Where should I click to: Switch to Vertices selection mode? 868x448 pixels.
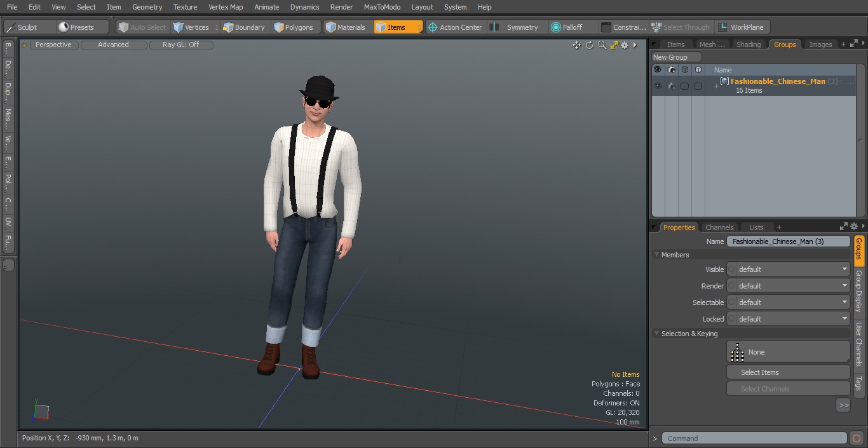[x=195, y=27]
